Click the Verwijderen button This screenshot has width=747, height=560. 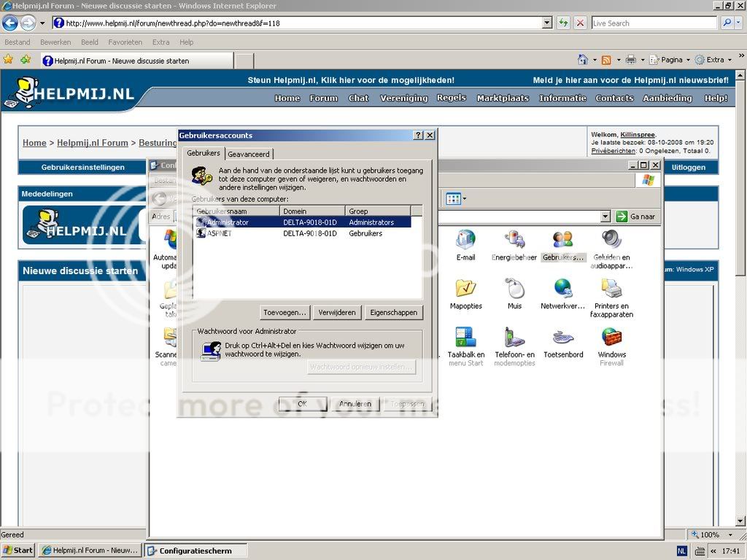point(337,312)
